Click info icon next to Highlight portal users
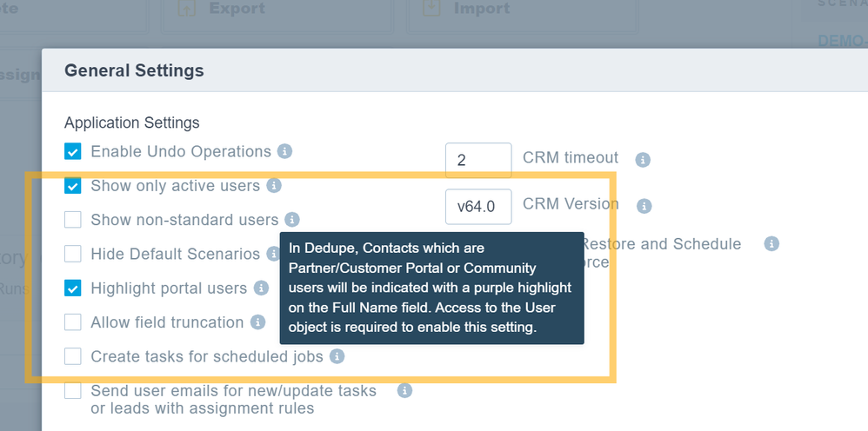Viewport: 868px width, 431px height. coord(261,288)
